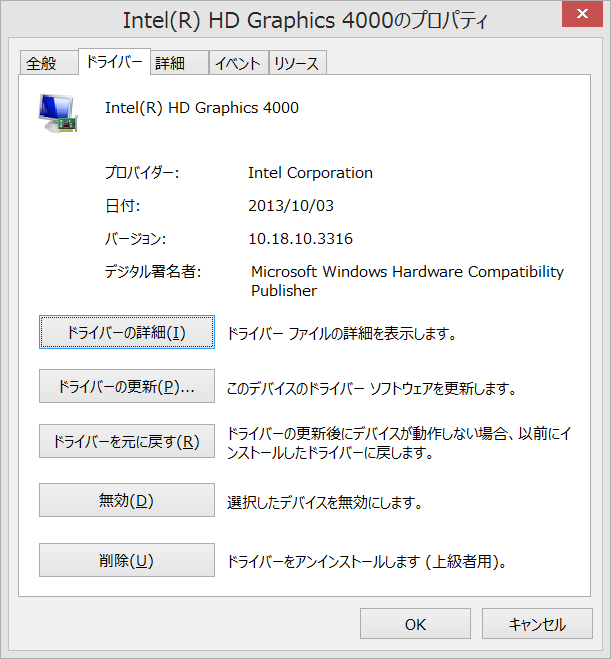Image resolution: width=611 pixels, height=659 pixels.
Task: Click the version number 10.18.10.3316
Action: [300, 239]
